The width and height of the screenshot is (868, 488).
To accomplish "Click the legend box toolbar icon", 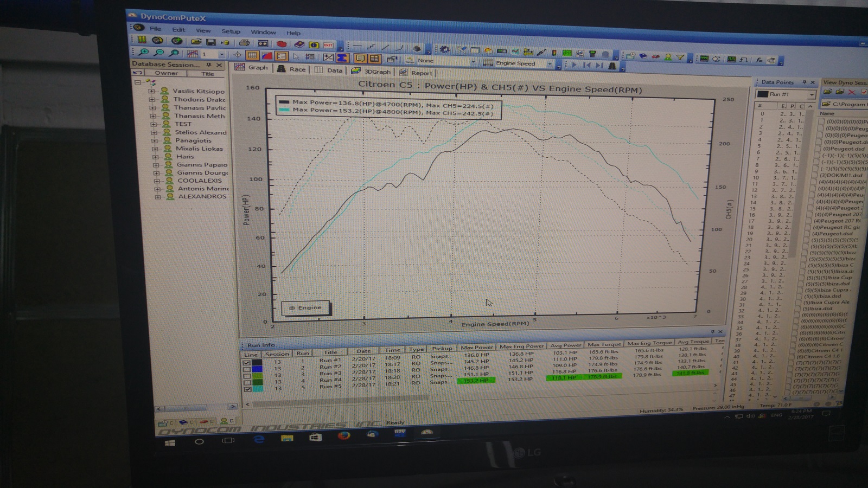I will coord(281,56).
